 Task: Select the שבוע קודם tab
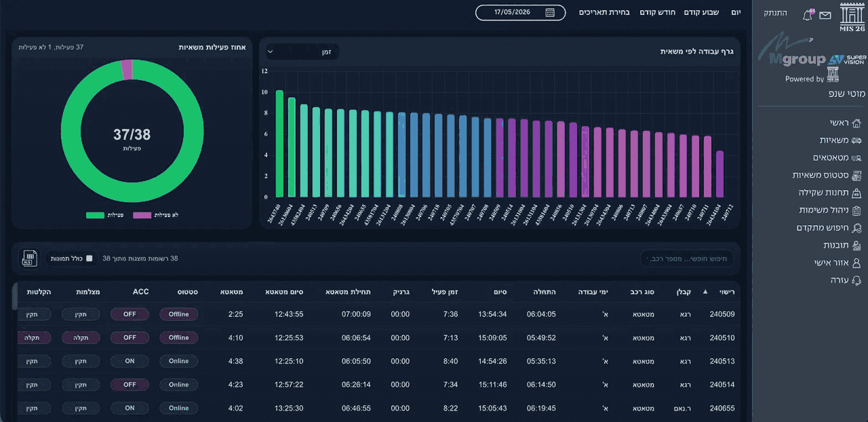click(701, 12)
